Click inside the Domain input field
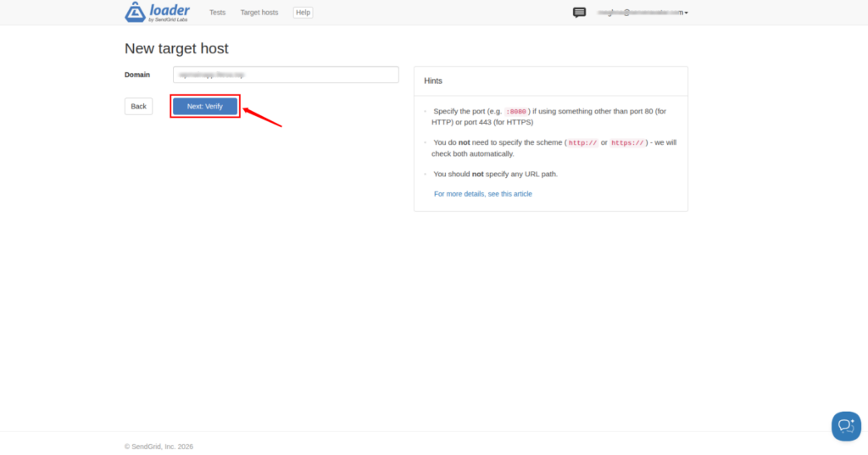This screenshot has height=455, width=868. pos(286,75)
